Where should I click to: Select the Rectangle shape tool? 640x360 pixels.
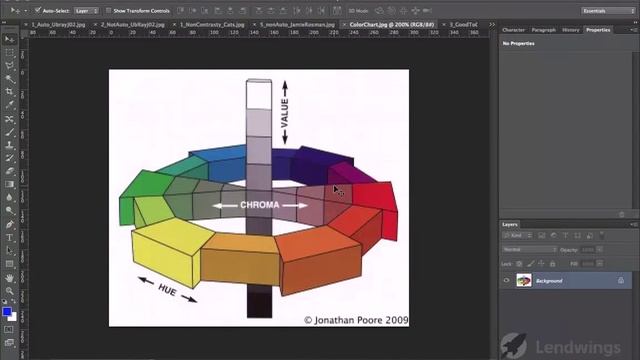(9, 264)
